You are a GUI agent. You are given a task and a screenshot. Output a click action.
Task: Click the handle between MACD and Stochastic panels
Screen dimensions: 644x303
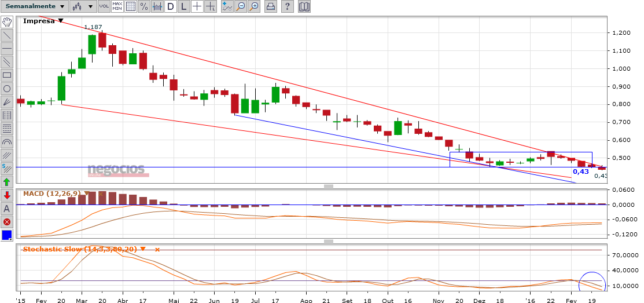coord(329,242)
